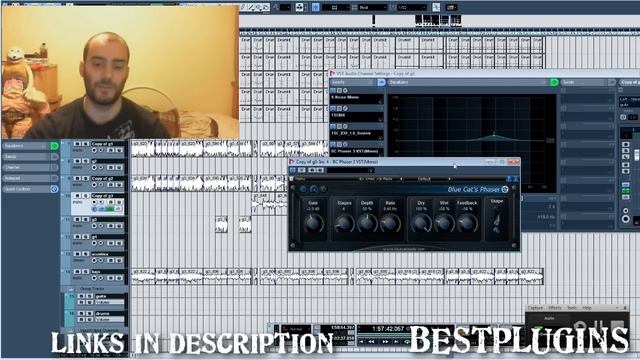640x360 pixels.
Task: Solo the g4 track
Action: [85, 237]
